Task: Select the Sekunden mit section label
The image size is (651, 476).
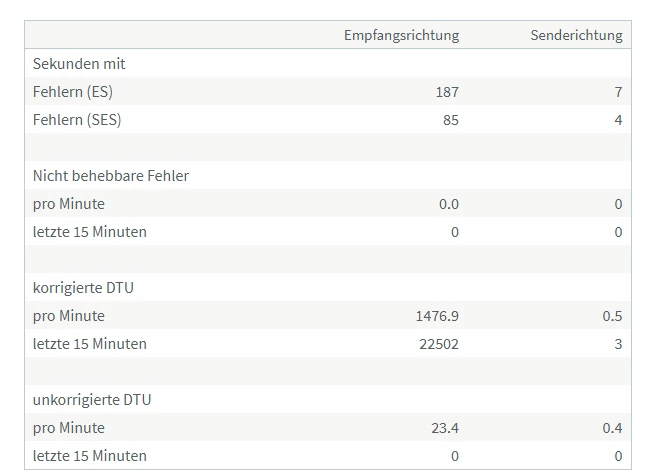Action: 79,64
